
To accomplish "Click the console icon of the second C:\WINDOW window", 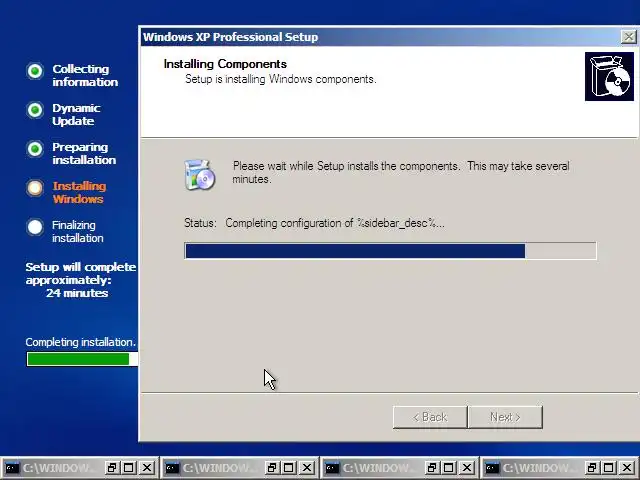I will coord(172,468).
